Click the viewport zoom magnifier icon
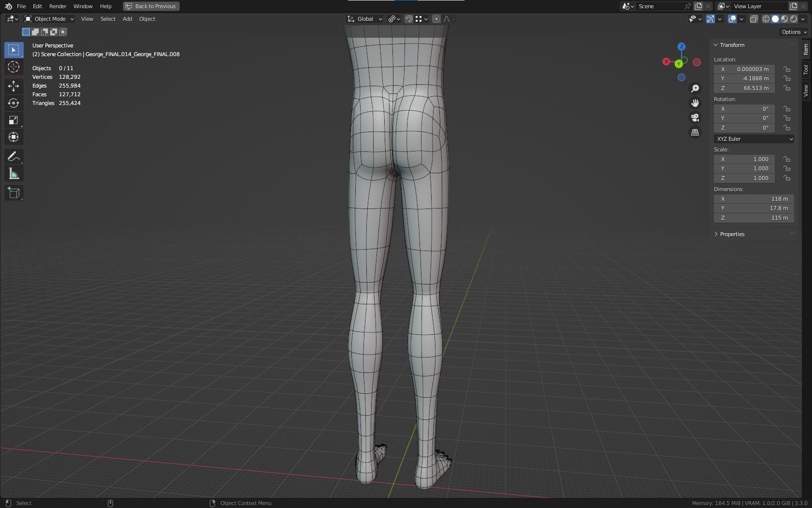This screenshot has width=812, height=508. (695, 89)
